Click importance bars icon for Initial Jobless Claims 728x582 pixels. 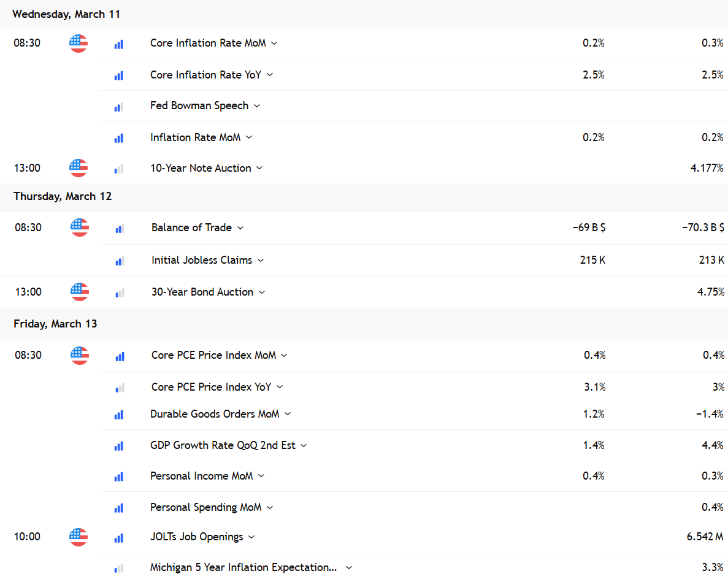click(x=120, y=261)
